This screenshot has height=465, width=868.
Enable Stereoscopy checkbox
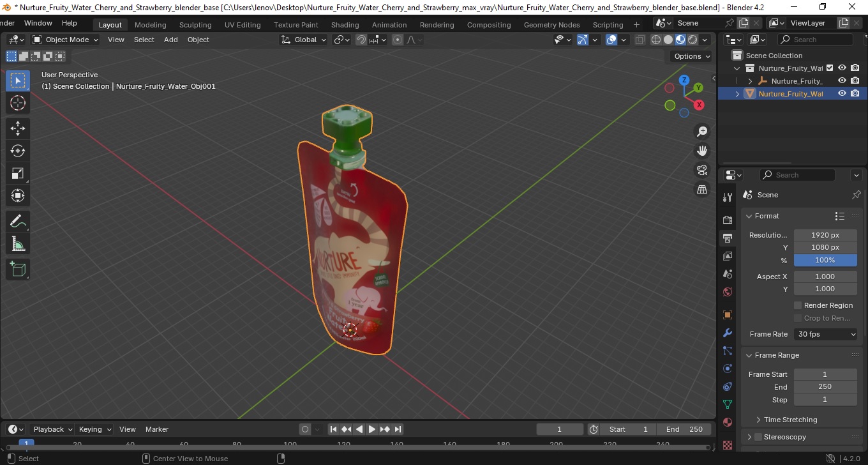[758, 437]
